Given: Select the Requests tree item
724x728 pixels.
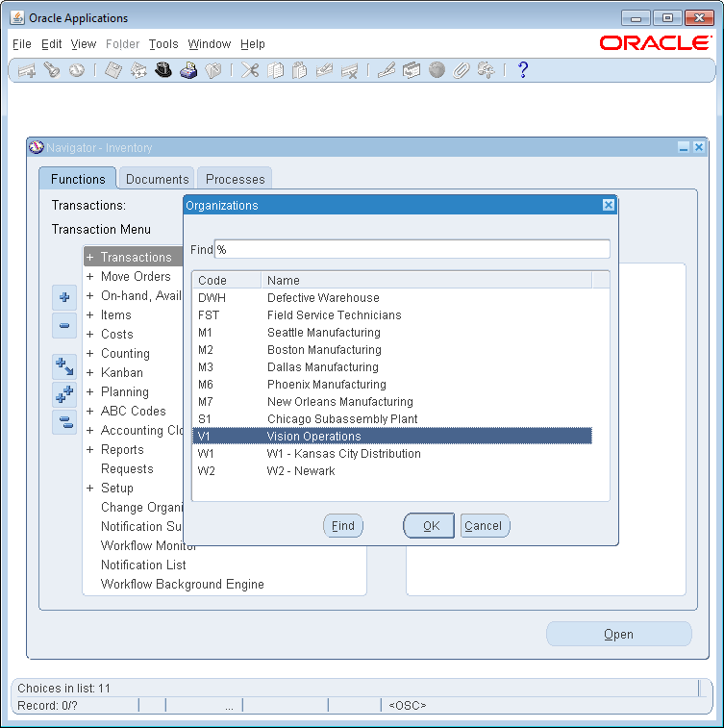Looking at the screenshot, I should click(x=127, y=469).
